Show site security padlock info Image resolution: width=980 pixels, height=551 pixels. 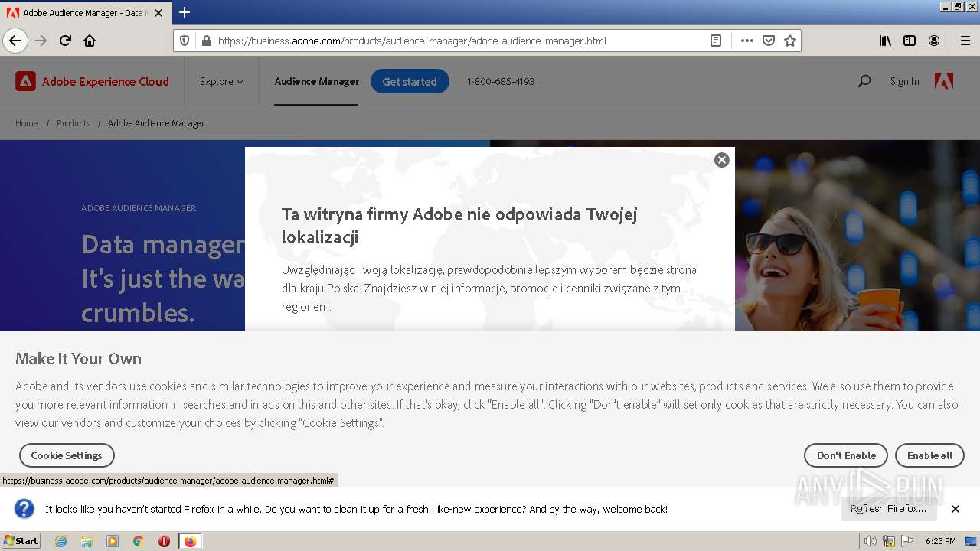206,41
